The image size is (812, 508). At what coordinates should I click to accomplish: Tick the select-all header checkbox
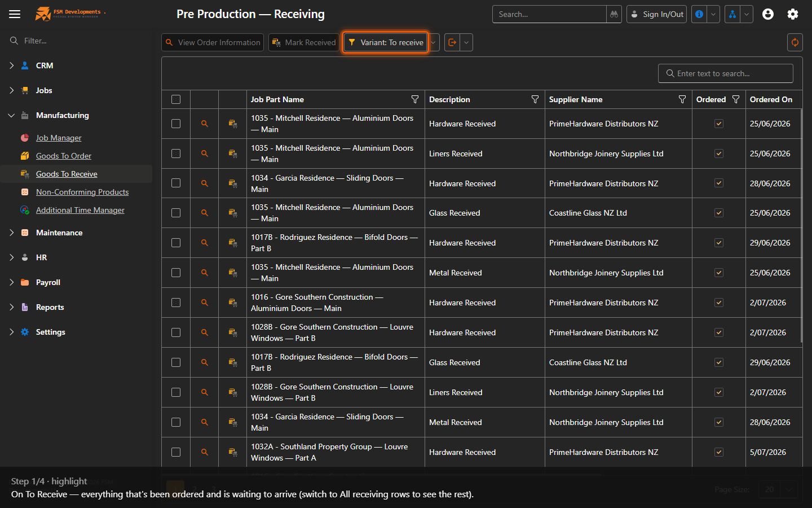click(176, 99)
